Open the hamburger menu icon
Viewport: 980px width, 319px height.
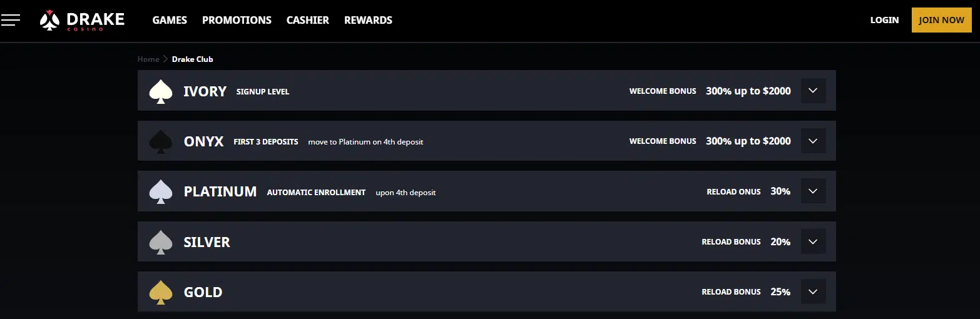click(11, 20)
